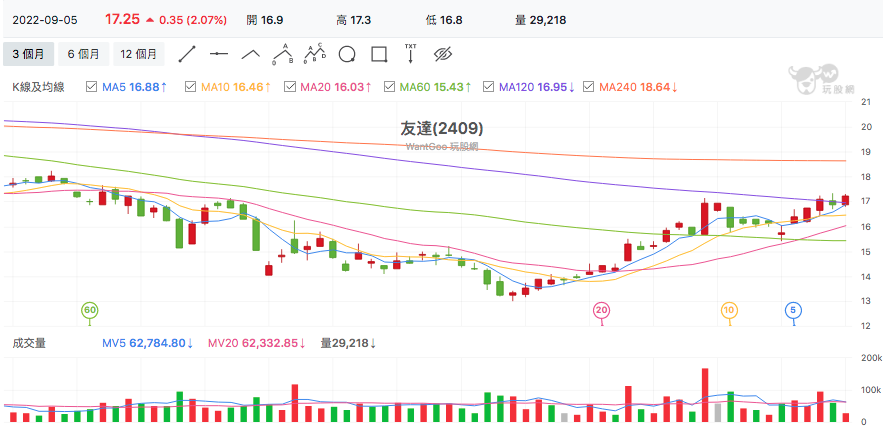This screenshot has width=883, height=429.
Task: Click the 開 16.9 open price
Action: tap(265, 20)
